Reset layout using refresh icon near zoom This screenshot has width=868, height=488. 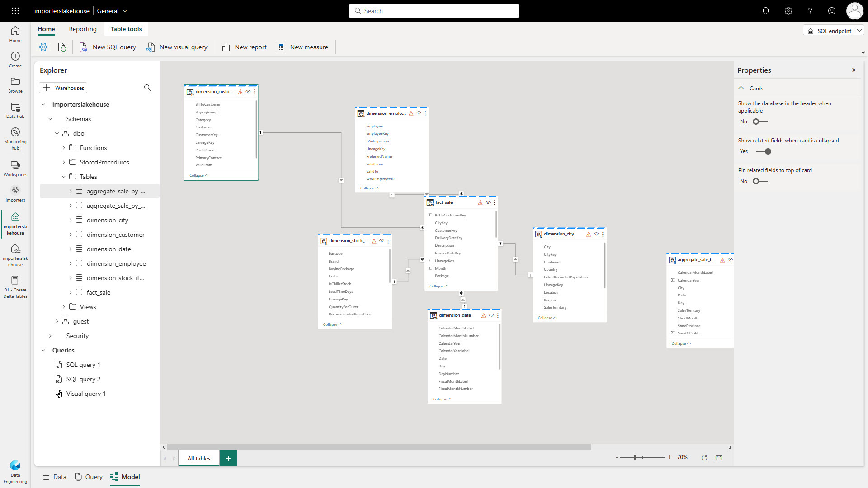[x=704, y=458]
